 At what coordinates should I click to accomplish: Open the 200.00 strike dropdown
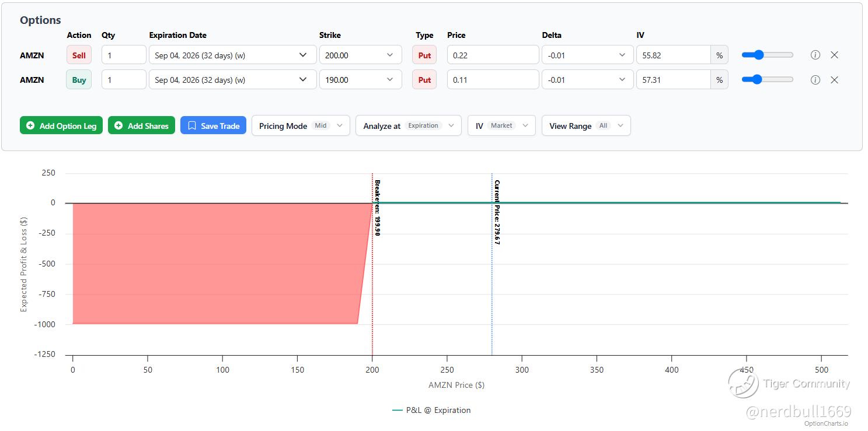coord(361,55)
